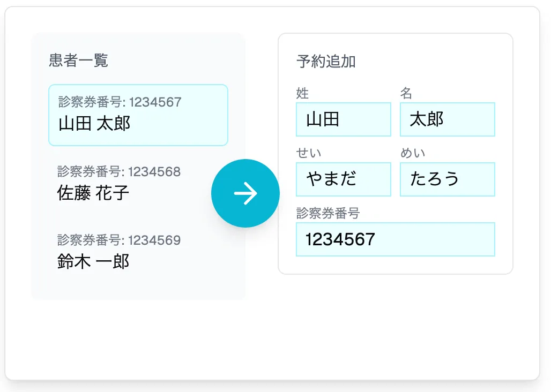
Task: Select patient card 山田 太郎
Action: (x=138, y=115)
